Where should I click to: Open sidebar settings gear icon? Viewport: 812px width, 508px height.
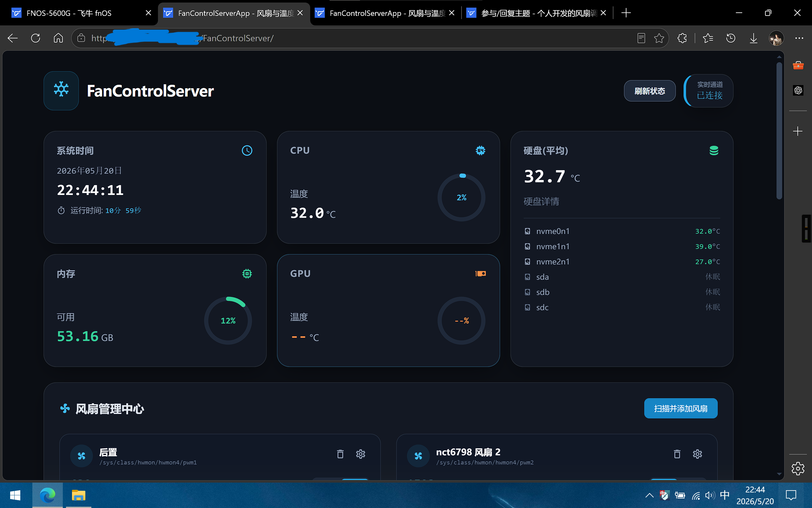[798, 468]
